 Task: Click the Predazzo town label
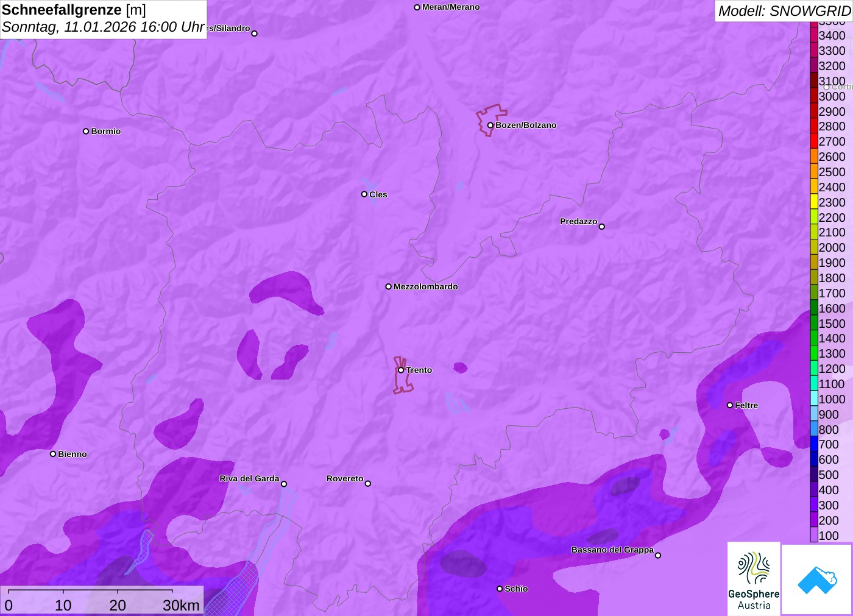click(579, 222)
